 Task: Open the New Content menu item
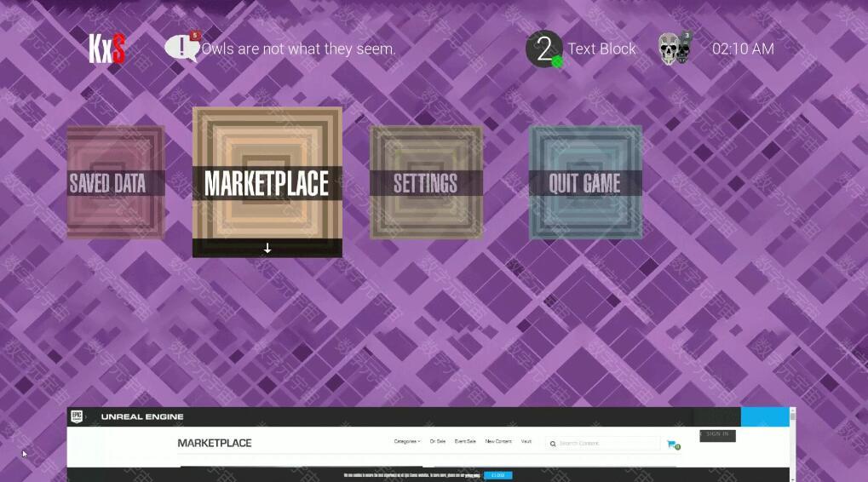click(498, 442)
